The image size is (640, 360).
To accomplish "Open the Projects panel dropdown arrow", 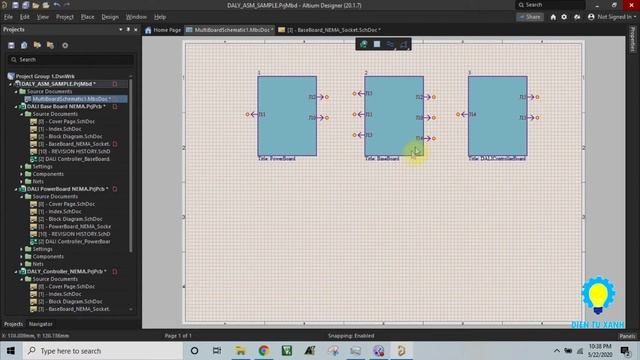I will pyautogui.click(x=120, y=30).
